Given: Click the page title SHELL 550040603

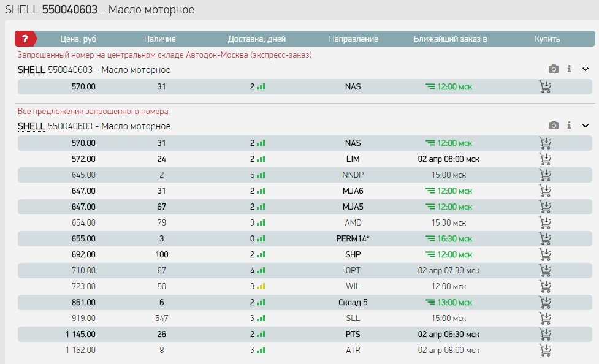Looking at the screenshot, I should 51,10.
